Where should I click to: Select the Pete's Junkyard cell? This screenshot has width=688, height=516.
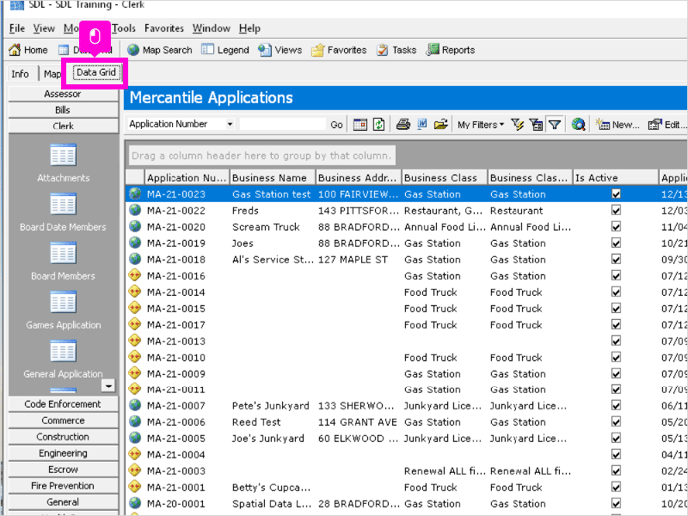(x=271, y=405)
